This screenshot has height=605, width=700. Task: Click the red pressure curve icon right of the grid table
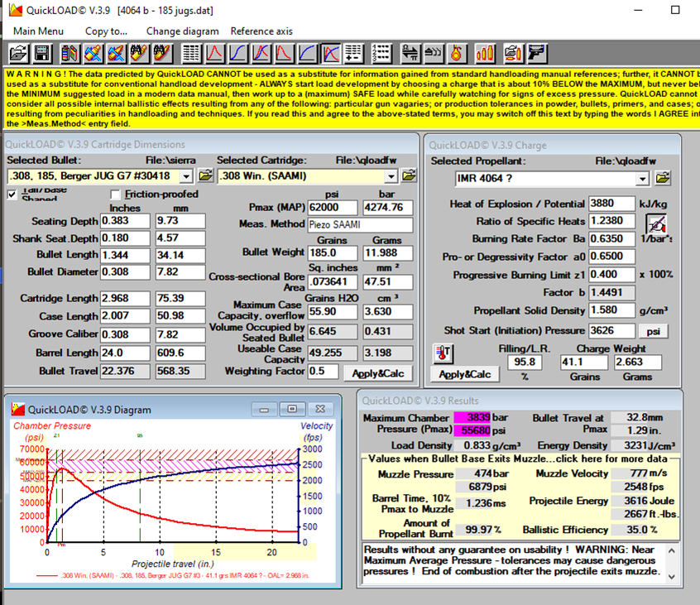tap(215, 54)
